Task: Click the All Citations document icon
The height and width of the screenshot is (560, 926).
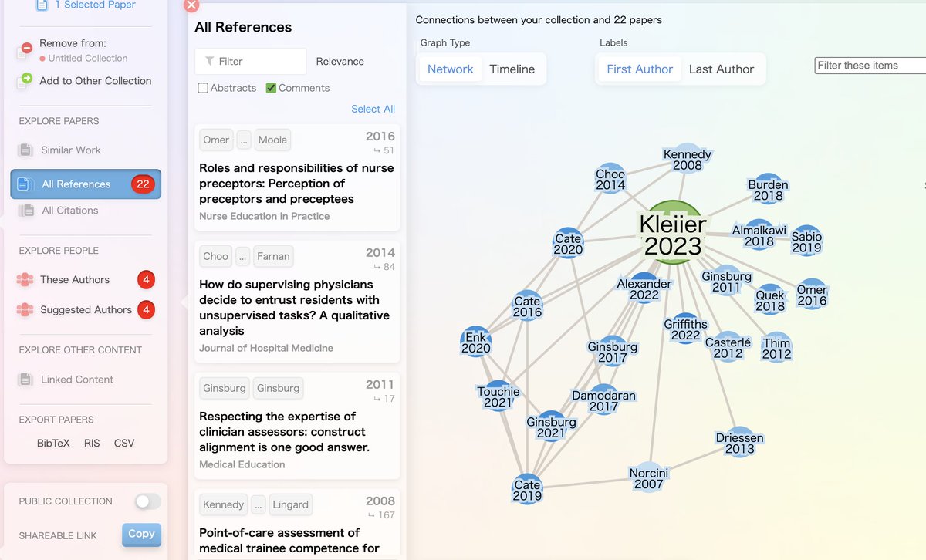Action: [26, 210]
